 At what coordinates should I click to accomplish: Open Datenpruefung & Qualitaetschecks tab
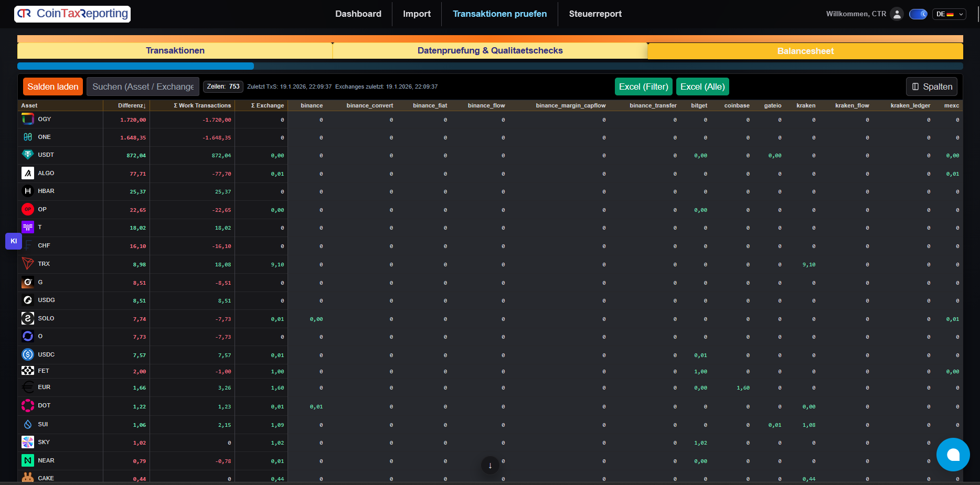coord(490,51)
